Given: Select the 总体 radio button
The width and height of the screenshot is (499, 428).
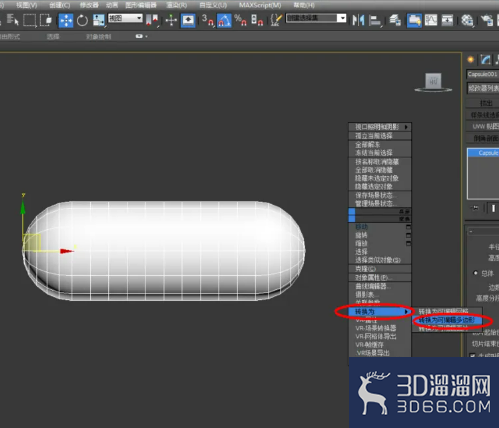Looking at the screenshot, I should (476, 273).
